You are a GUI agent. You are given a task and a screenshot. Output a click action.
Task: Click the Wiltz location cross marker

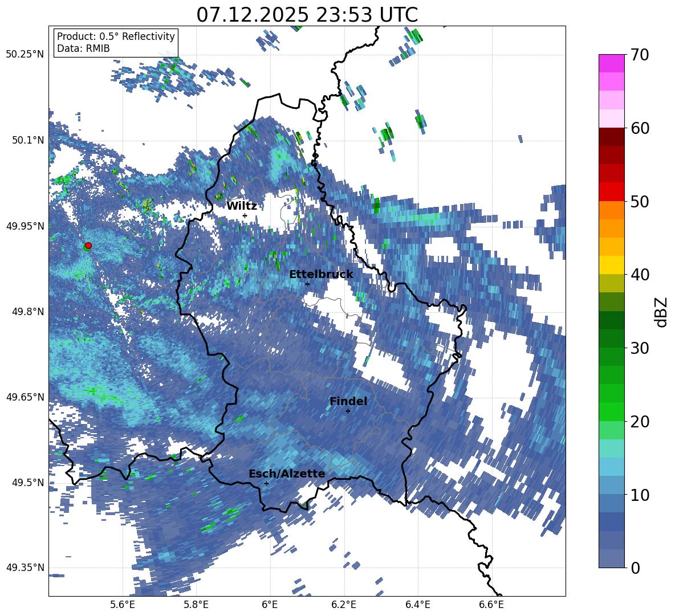[245, 215]
